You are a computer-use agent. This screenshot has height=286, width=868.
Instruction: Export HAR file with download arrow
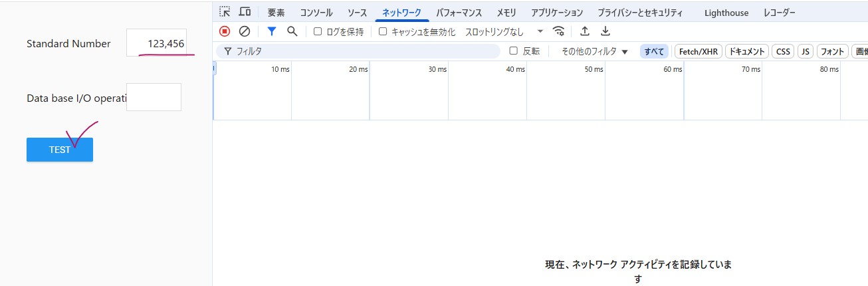click(605, 31)
